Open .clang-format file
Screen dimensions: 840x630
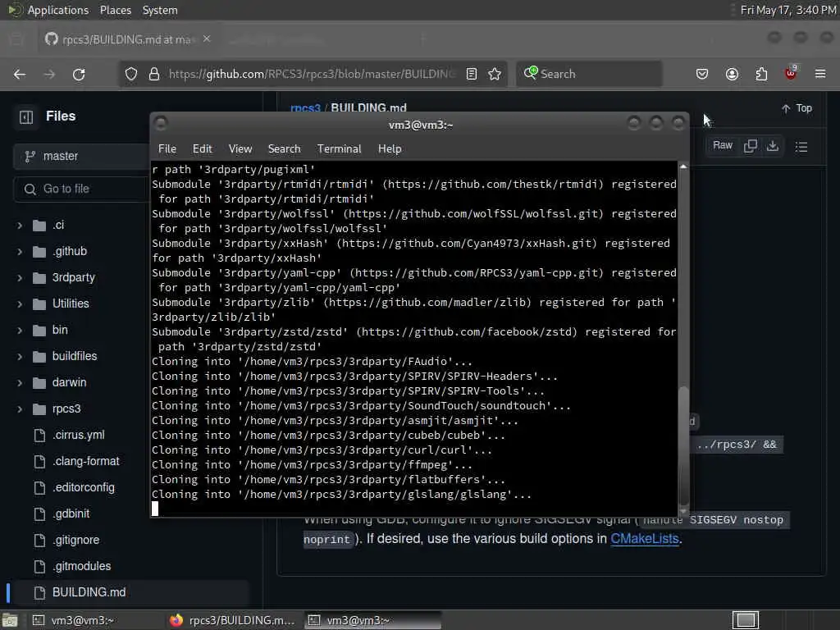pyautogui.click(x=85, y=461)
